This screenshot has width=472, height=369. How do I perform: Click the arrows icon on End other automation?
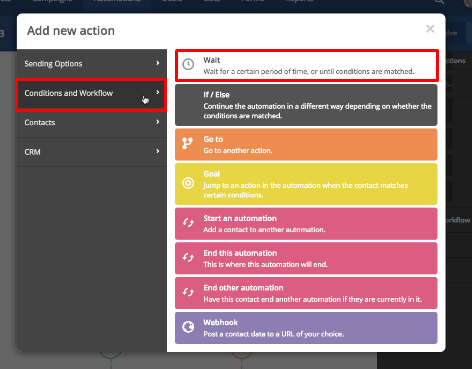188,292
